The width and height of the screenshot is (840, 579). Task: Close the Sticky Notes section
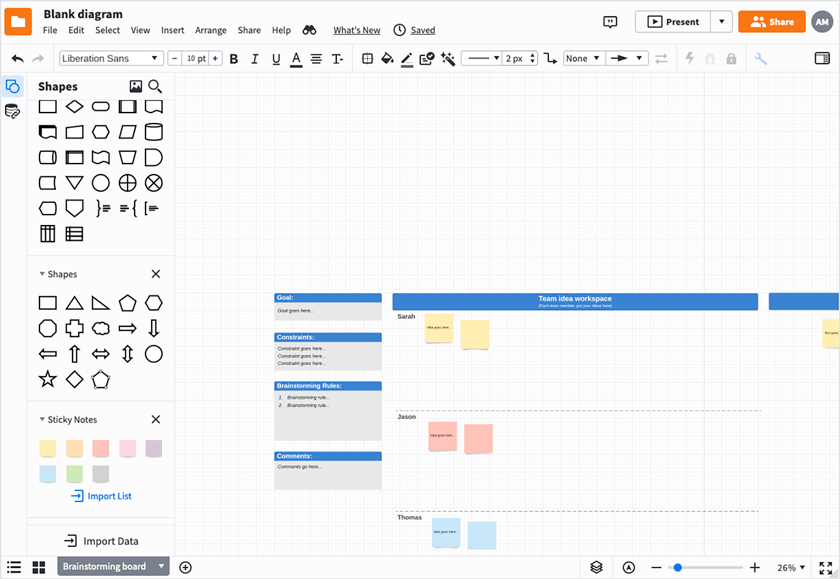coord(156,419)
